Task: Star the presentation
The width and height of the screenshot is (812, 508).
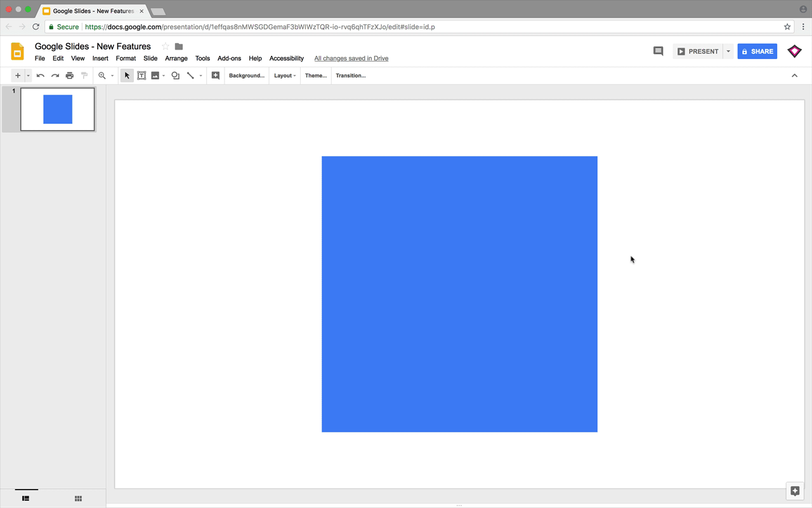Action: tap(166, 46)
